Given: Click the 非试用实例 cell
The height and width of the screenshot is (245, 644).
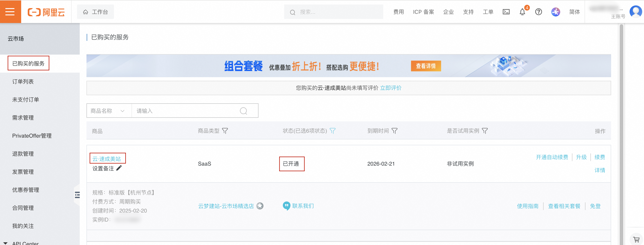Looking at the screenshot, I should point(460,164).
